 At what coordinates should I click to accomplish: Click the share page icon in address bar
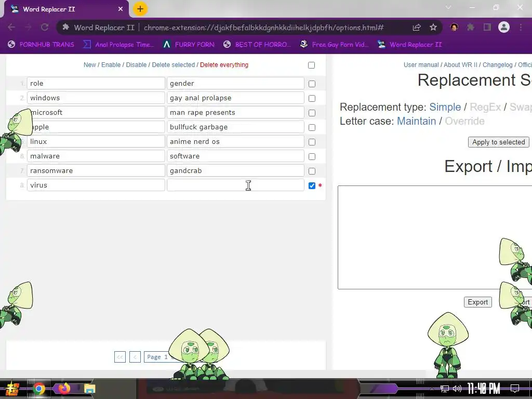coord(417,28)
